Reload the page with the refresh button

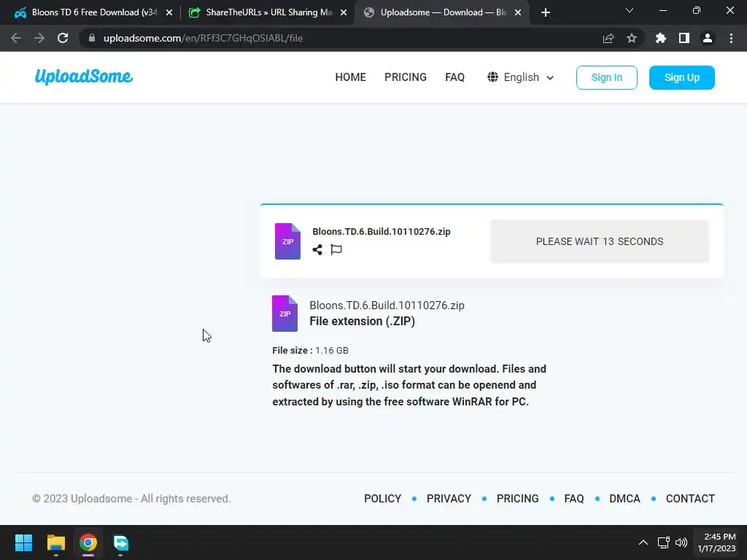click(x=63, y=38)
